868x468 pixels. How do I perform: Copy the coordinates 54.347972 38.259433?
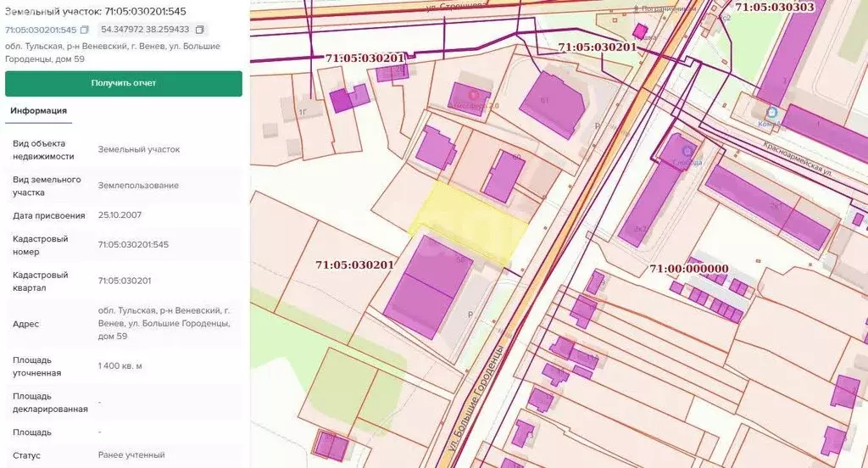tap(199, 31)
